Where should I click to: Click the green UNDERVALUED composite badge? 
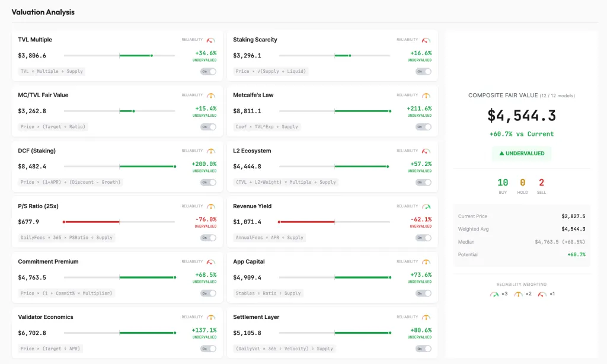[x=522, y=154]
